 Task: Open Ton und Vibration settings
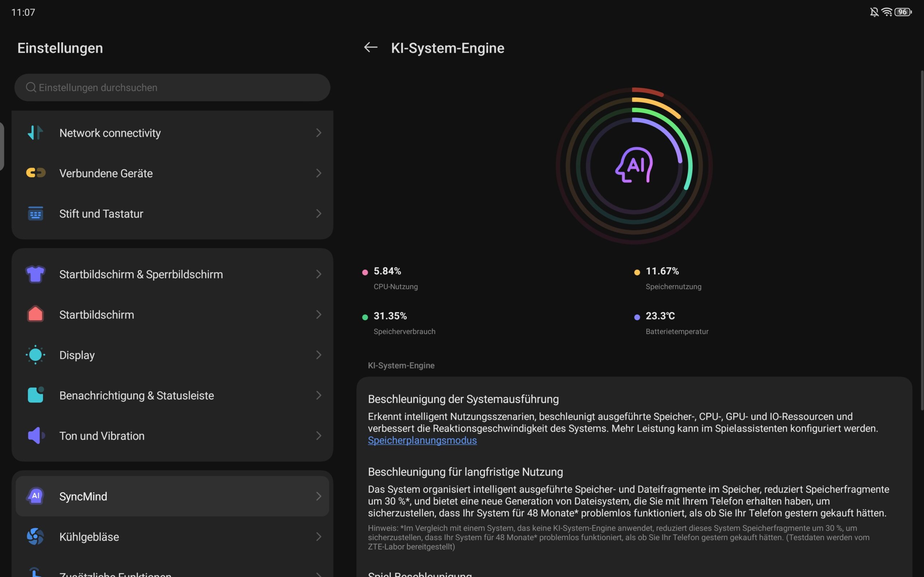(x=172, y=435)
